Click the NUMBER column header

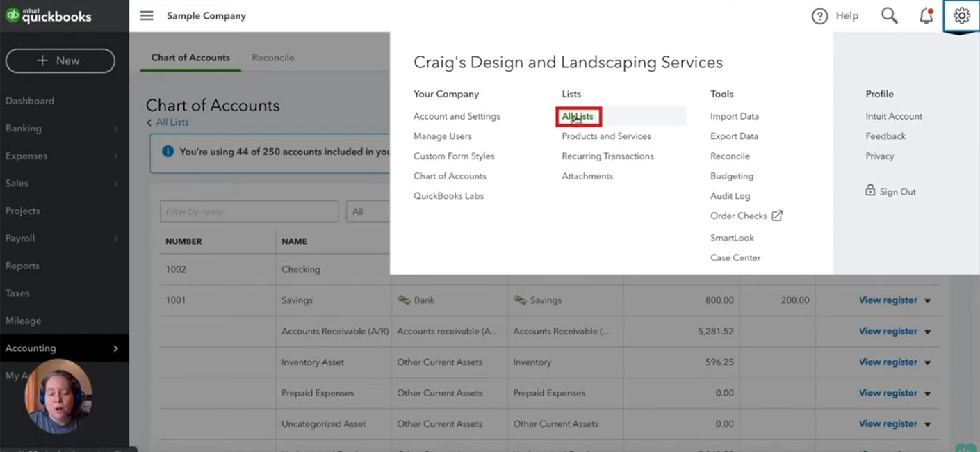(x=183, y=241)
